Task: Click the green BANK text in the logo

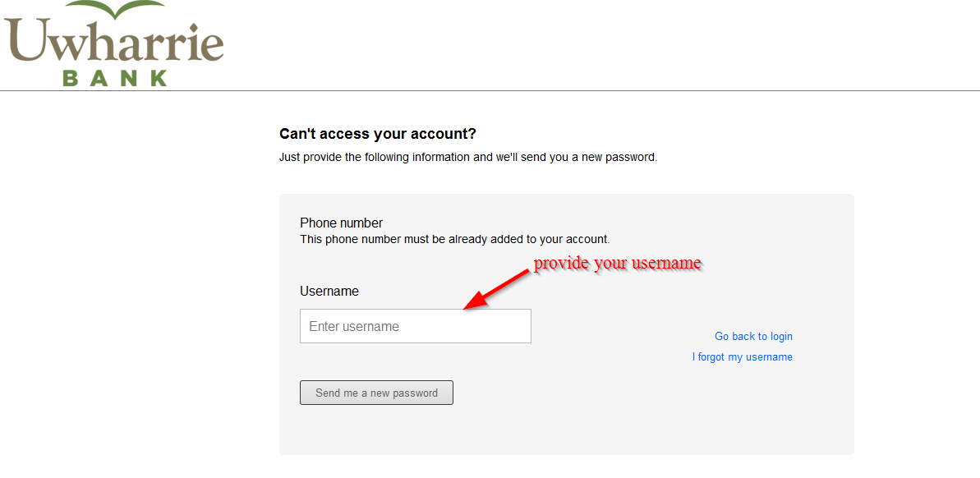Action: 115,78
